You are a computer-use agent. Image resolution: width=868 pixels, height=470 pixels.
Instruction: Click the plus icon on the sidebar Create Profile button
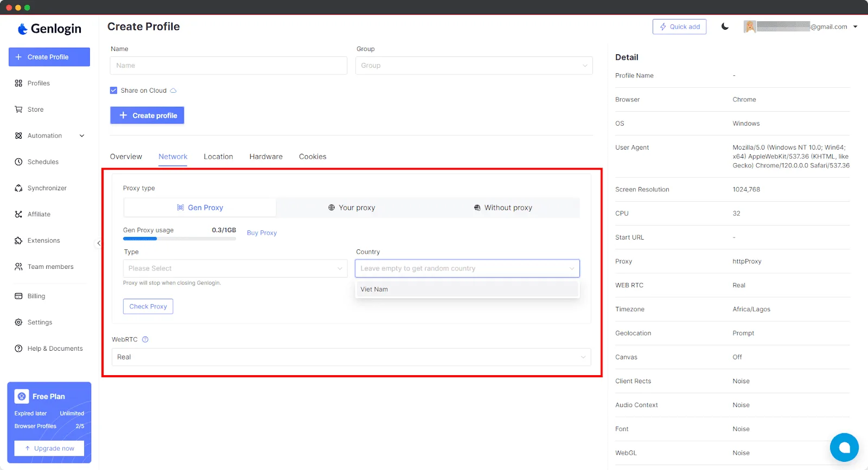click(18, 57)
